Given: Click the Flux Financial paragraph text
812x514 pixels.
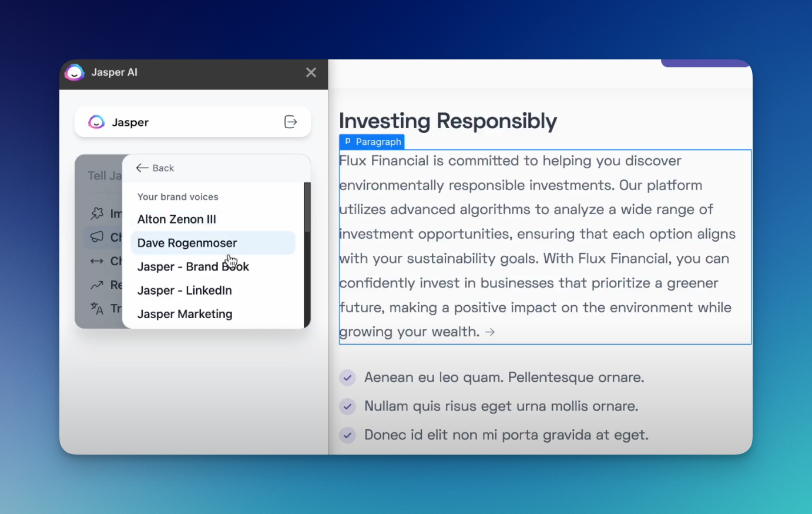Looking at the screenshot, I should [545, 246].
